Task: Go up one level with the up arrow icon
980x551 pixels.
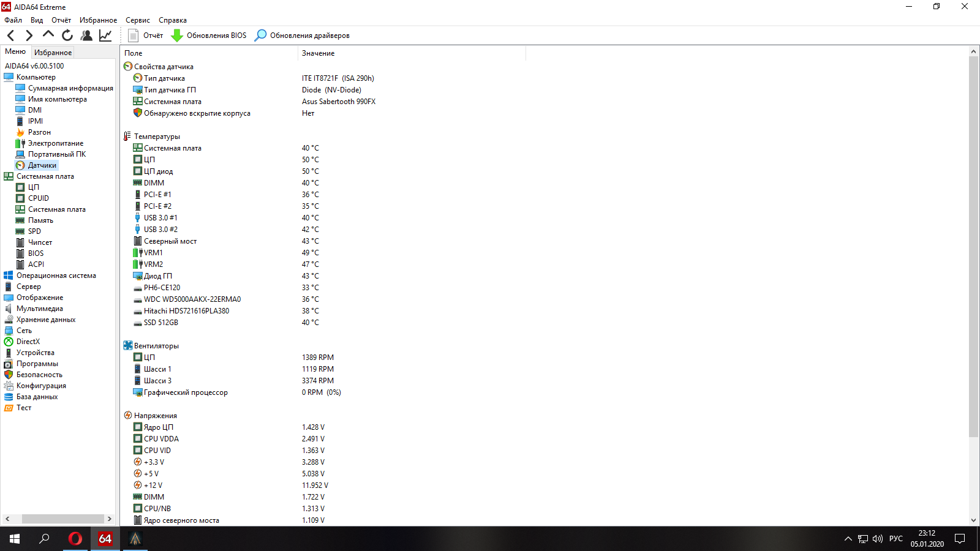Action: point(48,35)
